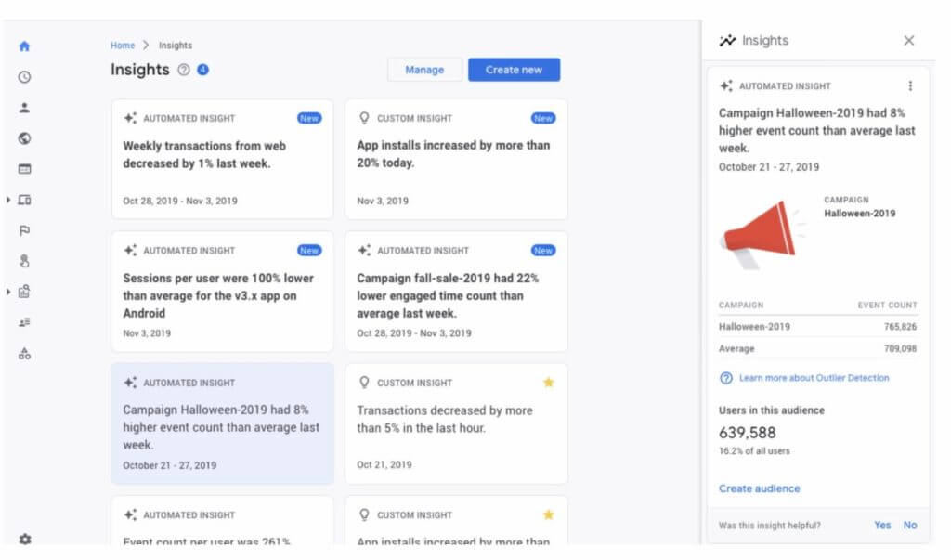Click the sitemap icon at the sidebar bottom

click(25, 353)
